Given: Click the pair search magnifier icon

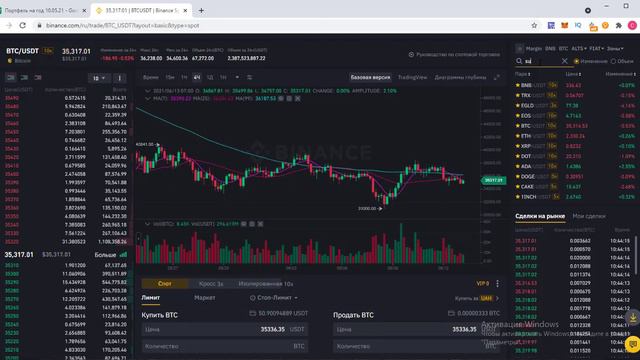Looking at the screenshot, I should (519, 61).
